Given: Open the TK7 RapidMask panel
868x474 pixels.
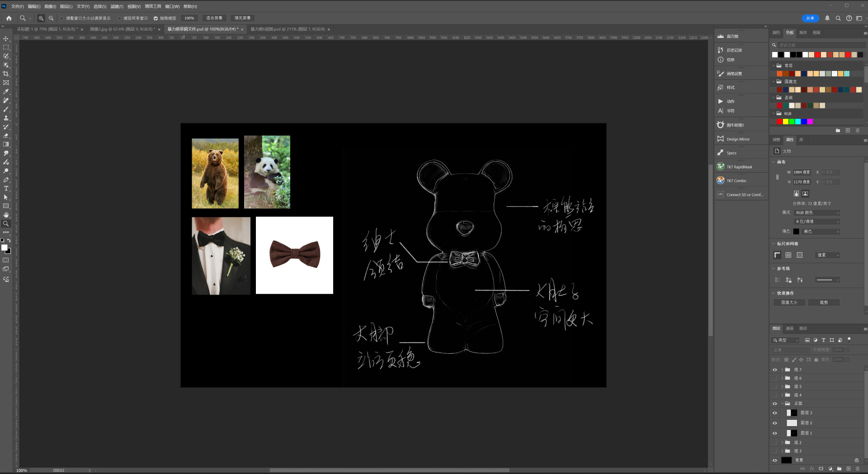Looking at the screenshot, I should 739,167.
